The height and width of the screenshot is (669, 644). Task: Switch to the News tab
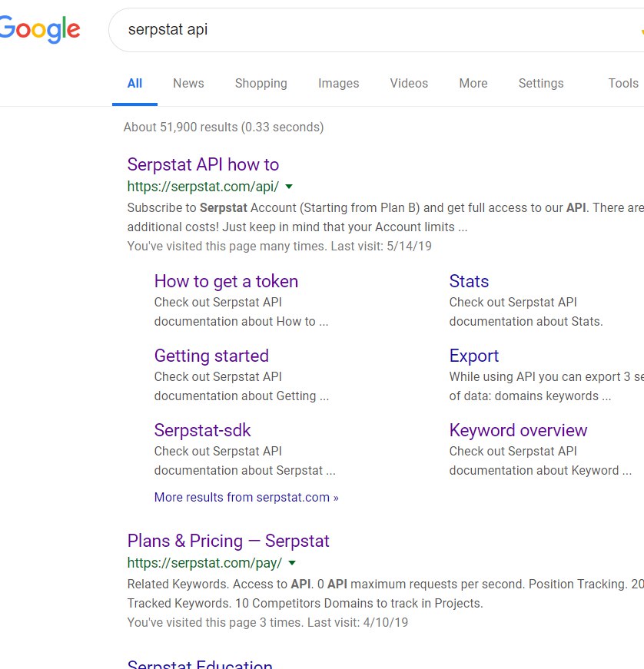(188, 83)
